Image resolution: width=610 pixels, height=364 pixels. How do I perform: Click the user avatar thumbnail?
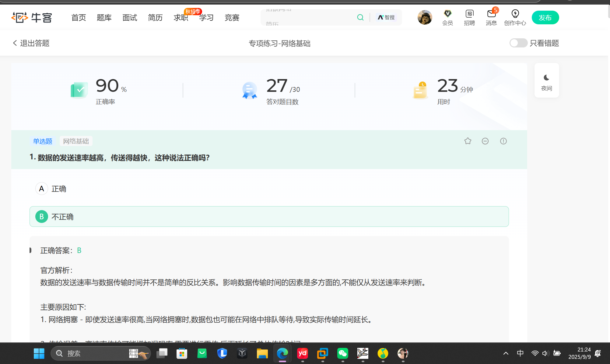pos(425,17)
